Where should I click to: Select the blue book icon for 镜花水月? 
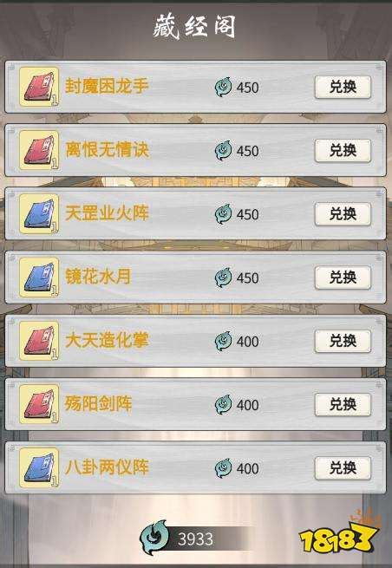tap(39, 277)
